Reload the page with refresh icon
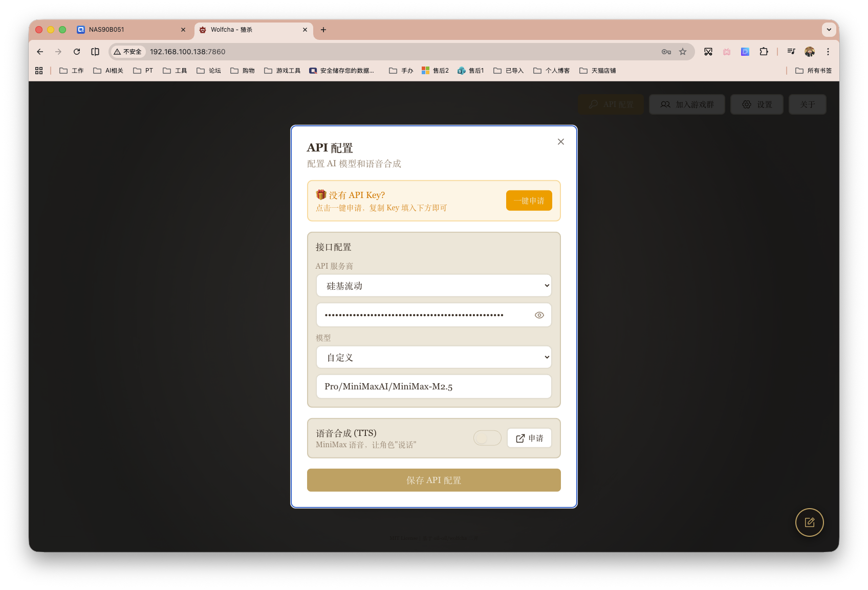Image resolution: width=868 pixels, height=590 pixels. [x=77, y=52]
